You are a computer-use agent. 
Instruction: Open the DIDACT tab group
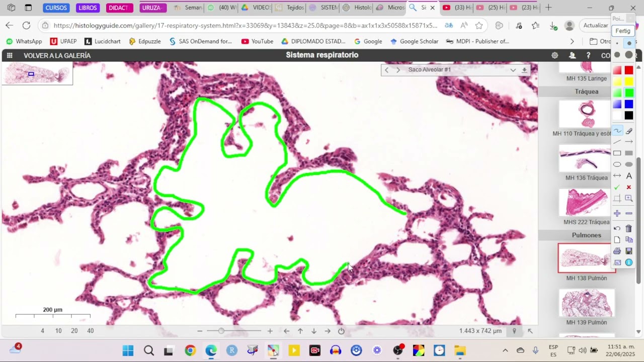click(x=119, y=8)
